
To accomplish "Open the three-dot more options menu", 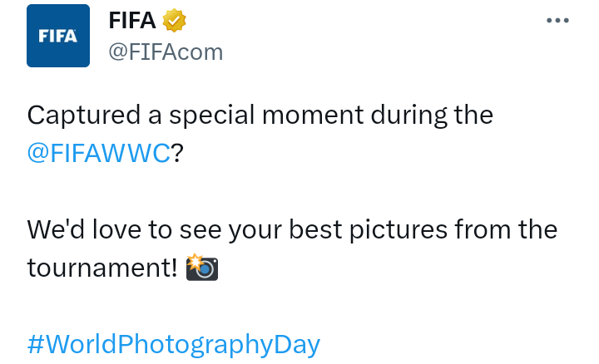I will tap(557, 21).
